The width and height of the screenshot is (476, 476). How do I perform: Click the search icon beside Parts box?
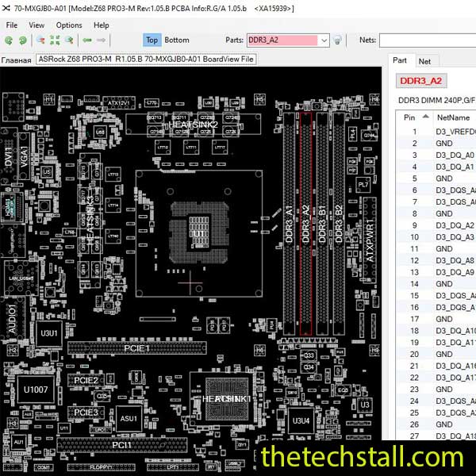pos(337,40)
